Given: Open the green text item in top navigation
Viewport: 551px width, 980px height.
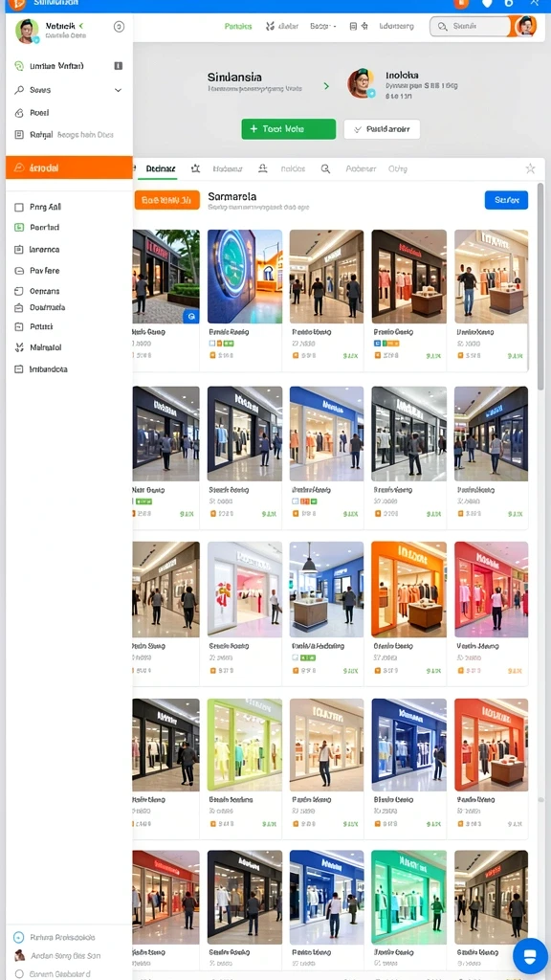Looking at the screenshot, I should click(x=238, y=26).
